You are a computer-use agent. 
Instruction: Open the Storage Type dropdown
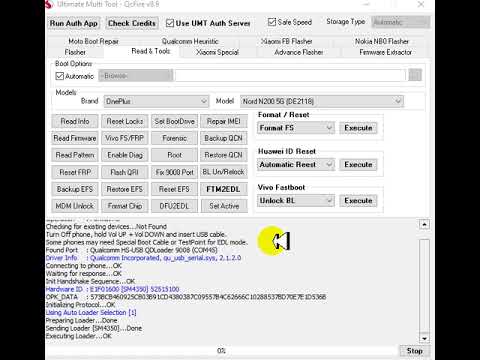coord(400,22)
